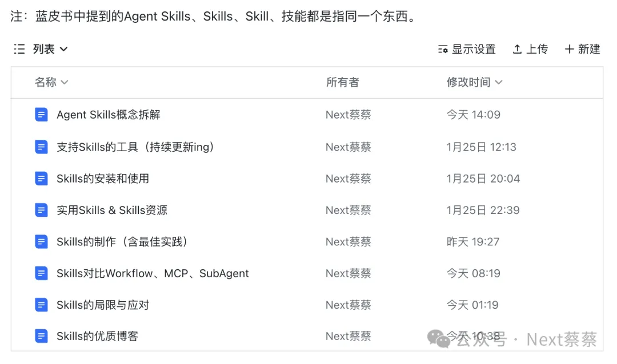Click the doc icon beside Skills的制作
Screen dimensions: 617x364
[x=41, y=242]
